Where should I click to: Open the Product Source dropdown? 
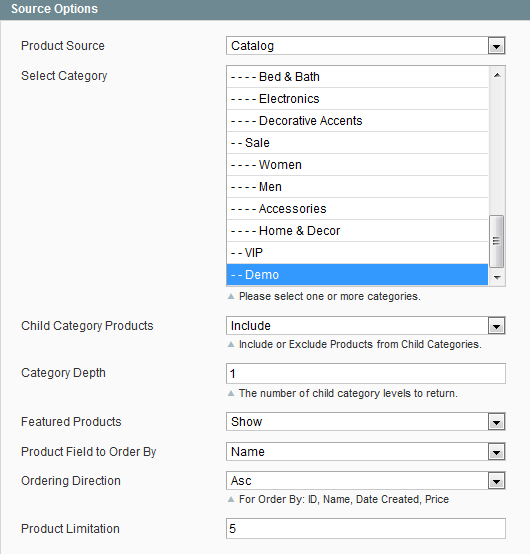(x=366, y=46)
